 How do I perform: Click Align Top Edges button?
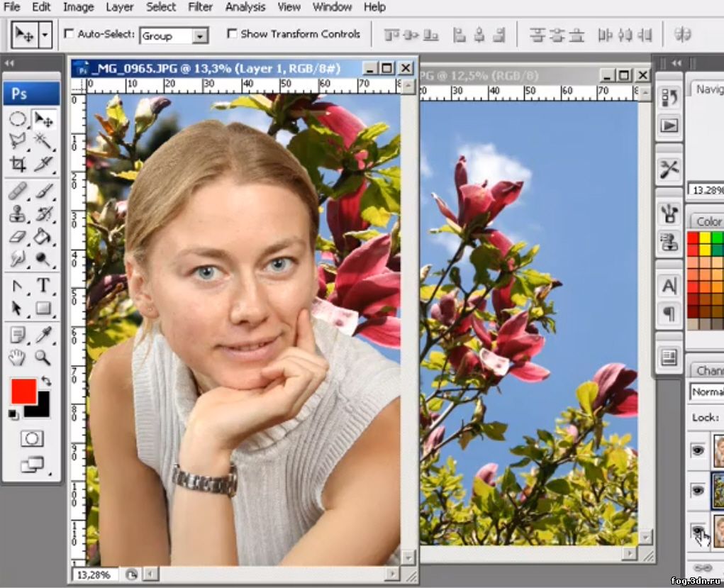click(x=391, y=35)
